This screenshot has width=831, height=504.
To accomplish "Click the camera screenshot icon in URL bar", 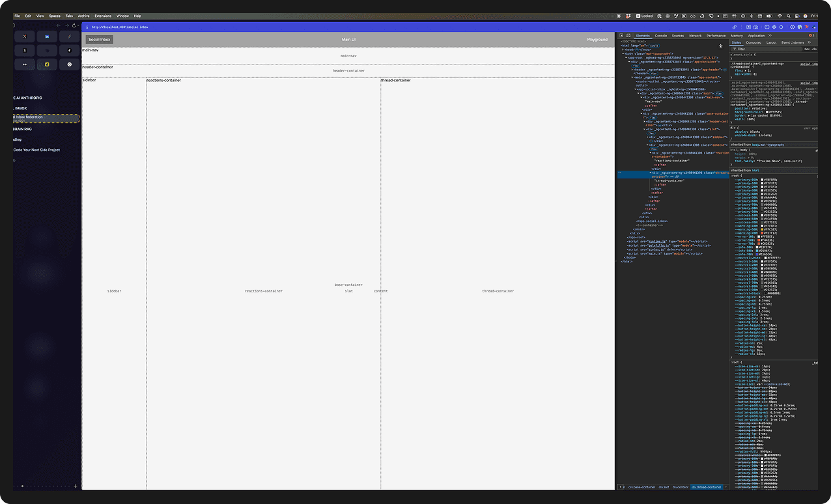I will coord(755,27).
